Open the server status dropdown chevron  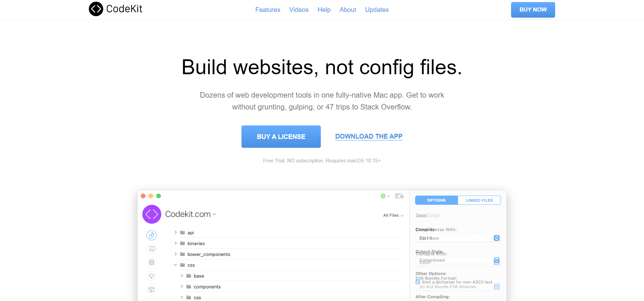pyautogui.click(x=388, y=196)
